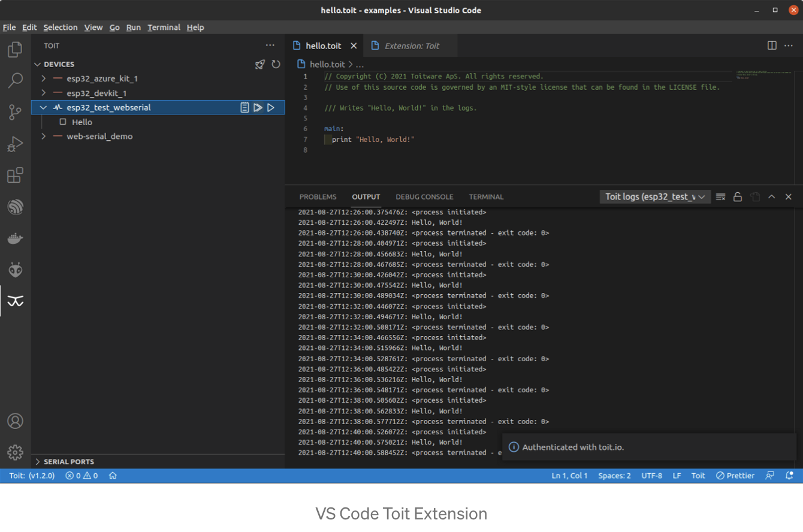Open the Search view in activity bar
The image size is (803, 532).
[x=15, y=80]
